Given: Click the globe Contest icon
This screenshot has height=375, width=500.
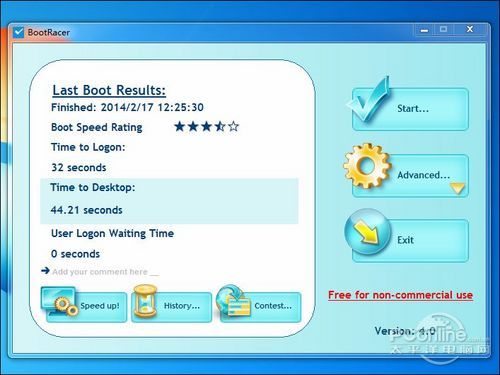Looking at the screenshot, I should (x=233, y=301).
